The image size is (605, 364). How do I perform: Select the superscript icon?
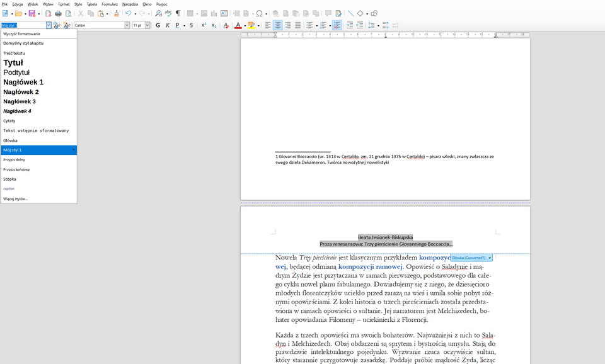point(203,25)
